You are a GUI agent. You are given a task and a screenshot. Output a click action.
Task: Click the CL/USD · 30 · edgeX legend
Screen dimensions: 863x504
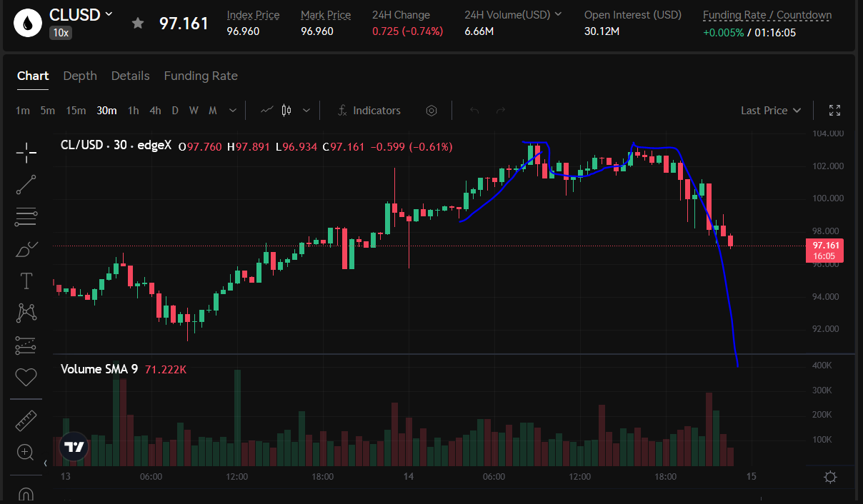click(x=116, y=146)
